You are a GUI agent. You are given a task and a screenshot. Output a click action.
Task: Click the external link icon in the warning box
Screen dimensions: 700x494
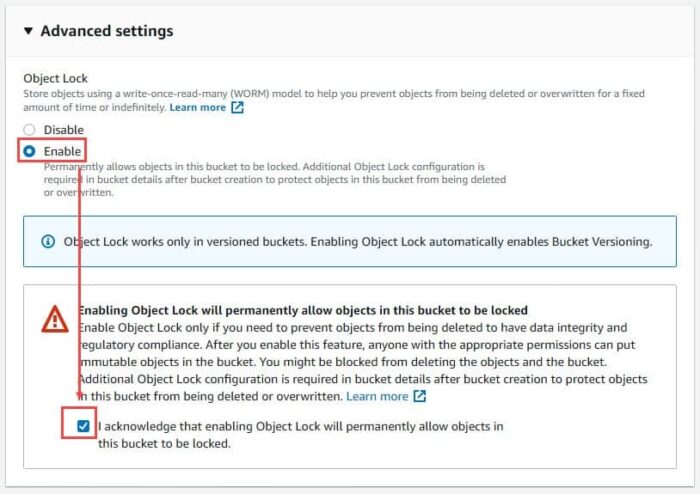(x=420, y=396)
